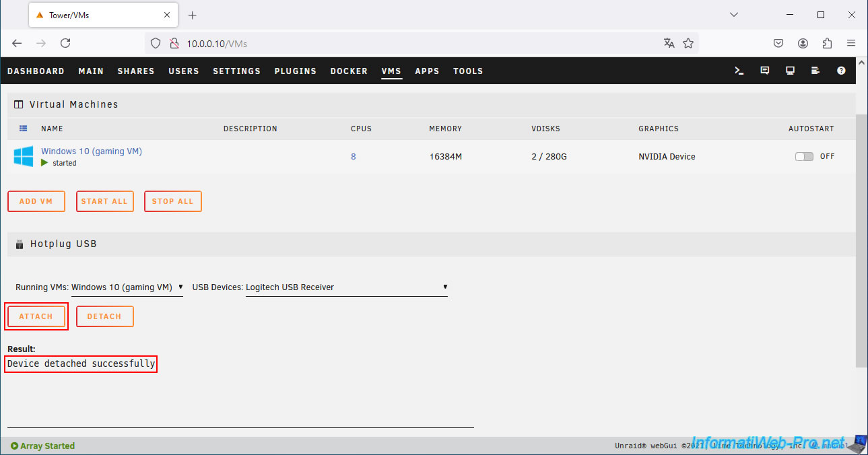Click the Firefox translate page icon
The image size is (868, 455).
[669, 43]
